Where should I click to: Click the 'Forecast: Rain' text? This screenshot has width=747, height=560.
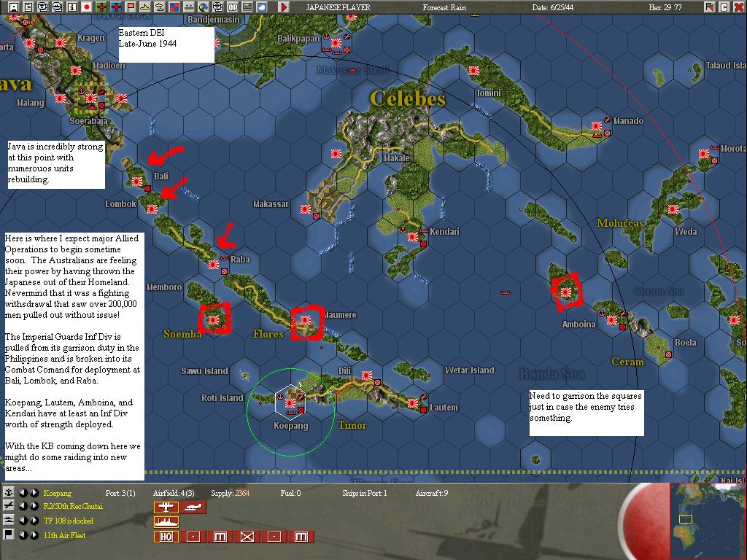tap(444, 7)
